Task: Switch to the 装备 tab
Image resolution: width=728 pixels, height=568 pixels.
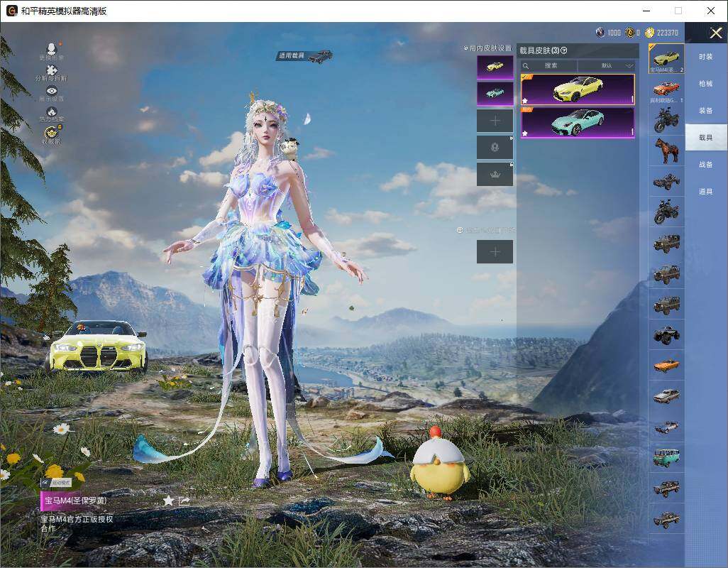Action: pyautogui.click(x=706, y=111)
